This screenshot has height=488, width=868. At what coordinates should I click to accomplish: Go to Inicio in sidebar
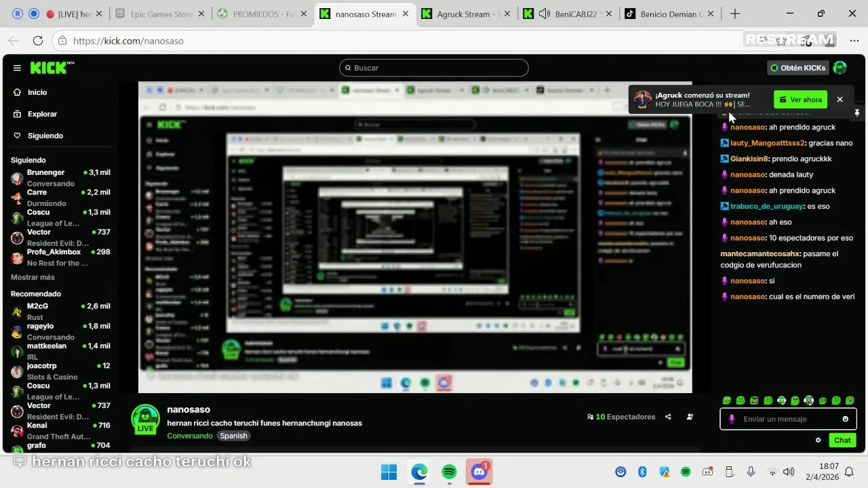pos(37,92)
